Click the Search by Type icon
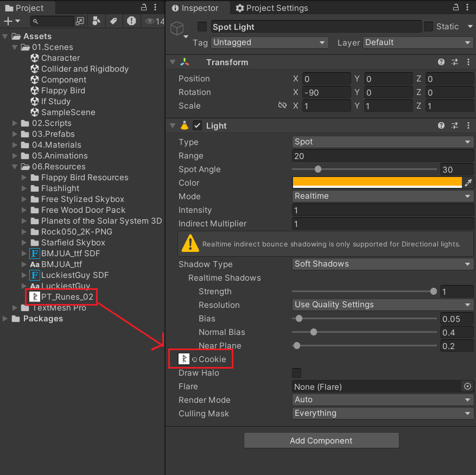This screenshot has height=475, width=476. click(96, 21)
